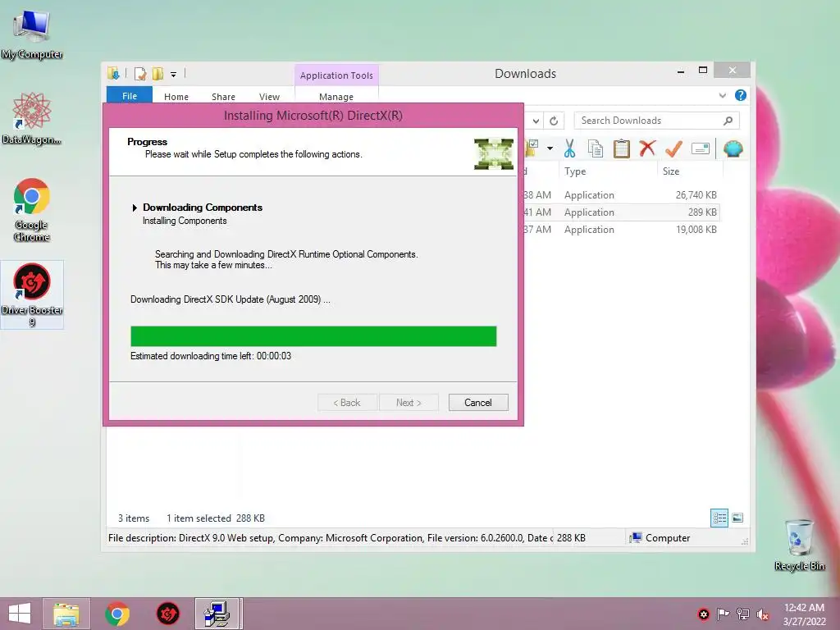Click the disabled Next button
This screenshot has height=630, width=840.
[409, 402]
